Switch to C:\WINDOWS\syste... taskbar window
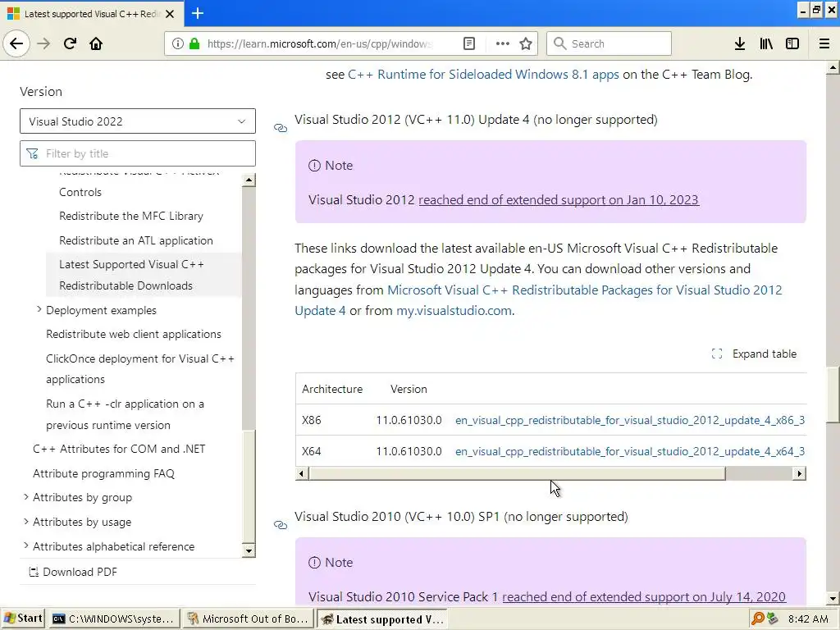The width and height of the screenshot is (840, 630). [x=113, y=619]
